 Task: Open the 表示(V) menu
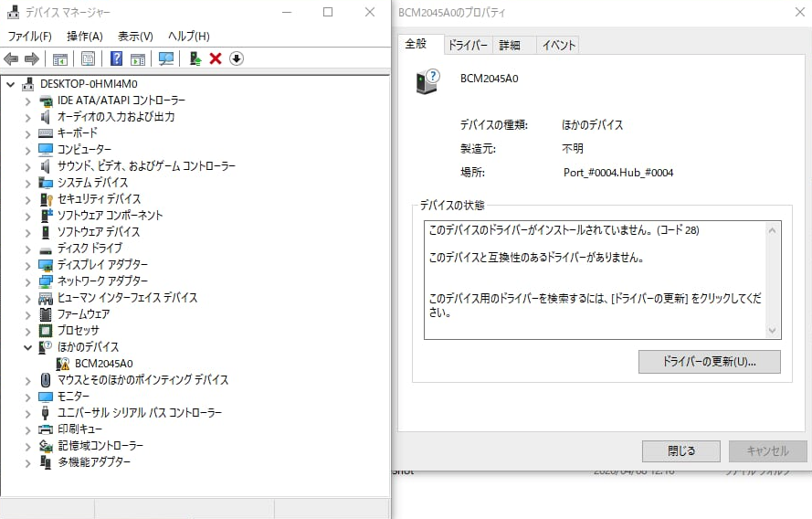(x=135, y=37)
